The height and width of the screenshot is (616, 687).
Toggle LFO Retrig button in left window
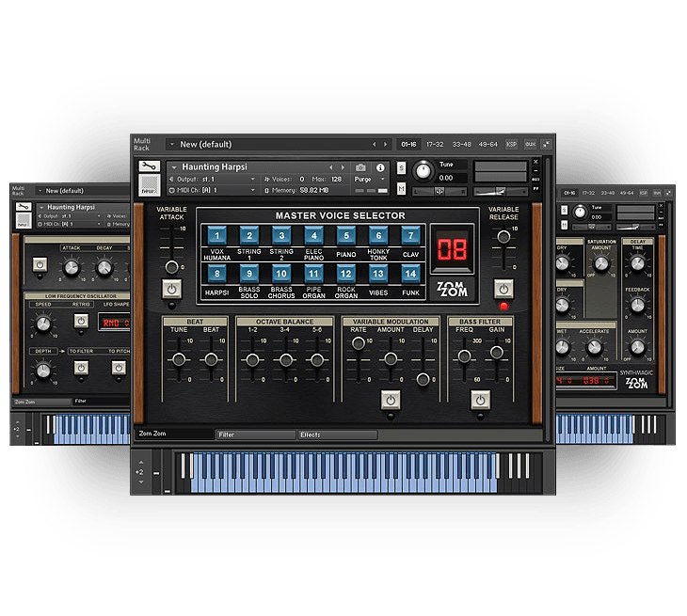[x=81, y=321]
